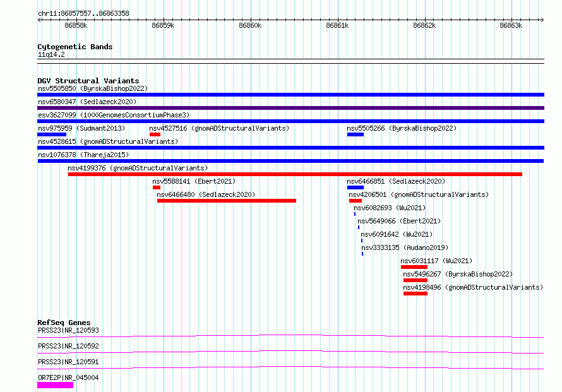Select the nsv1076378 blue bar
The width and height of the screenshot is (562, 392).
pos(290,161)
